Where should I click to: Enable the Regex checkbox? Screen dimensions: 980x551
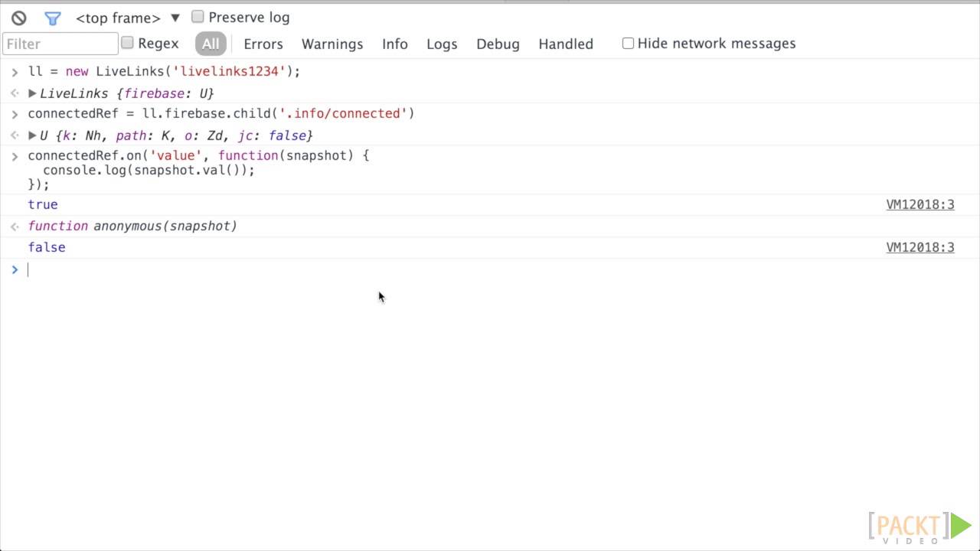[127, 43]
